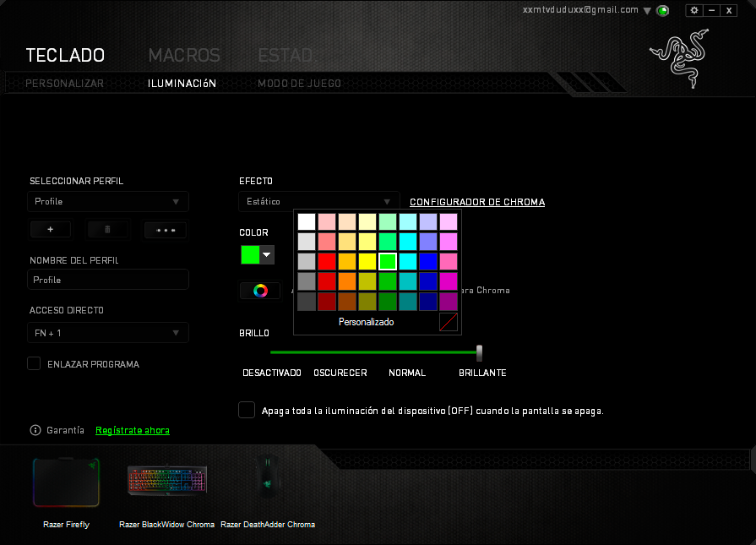
Task: Select the ILUMINACIÓN subtab
Action: click(182, 84)
